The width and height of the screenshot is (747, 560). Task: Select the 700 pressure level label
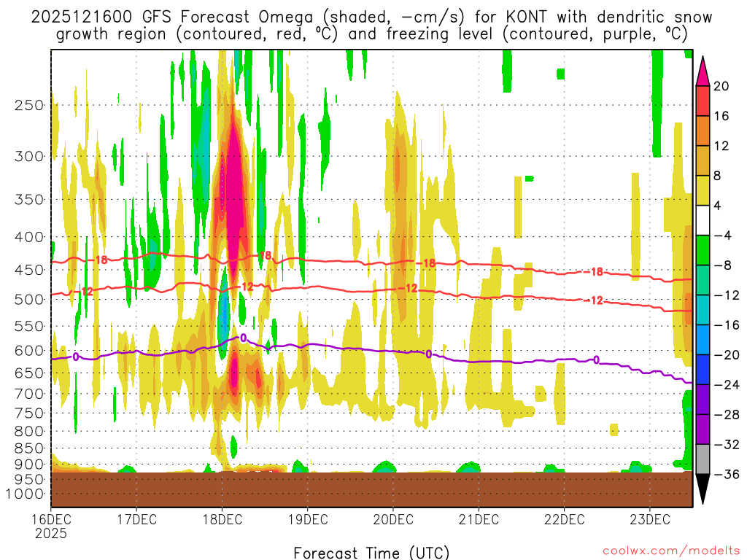click(x=29, y=394)
